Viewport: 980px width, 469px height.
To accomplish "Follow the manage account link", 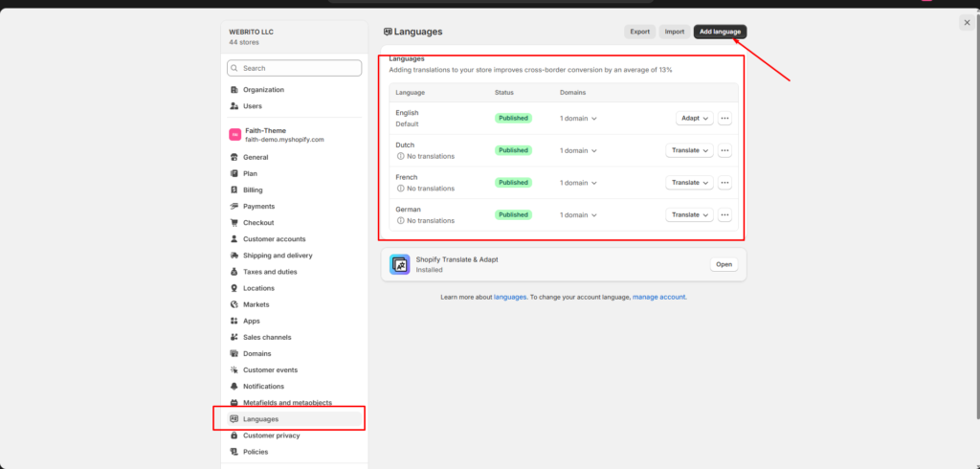I will coord(658,297).
